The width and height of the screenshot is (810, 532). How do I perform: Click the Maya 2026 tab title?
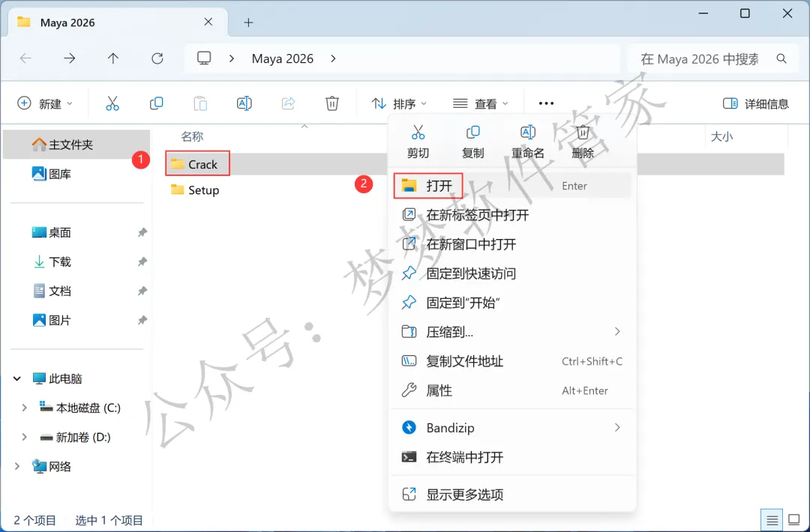pos(67,22)
